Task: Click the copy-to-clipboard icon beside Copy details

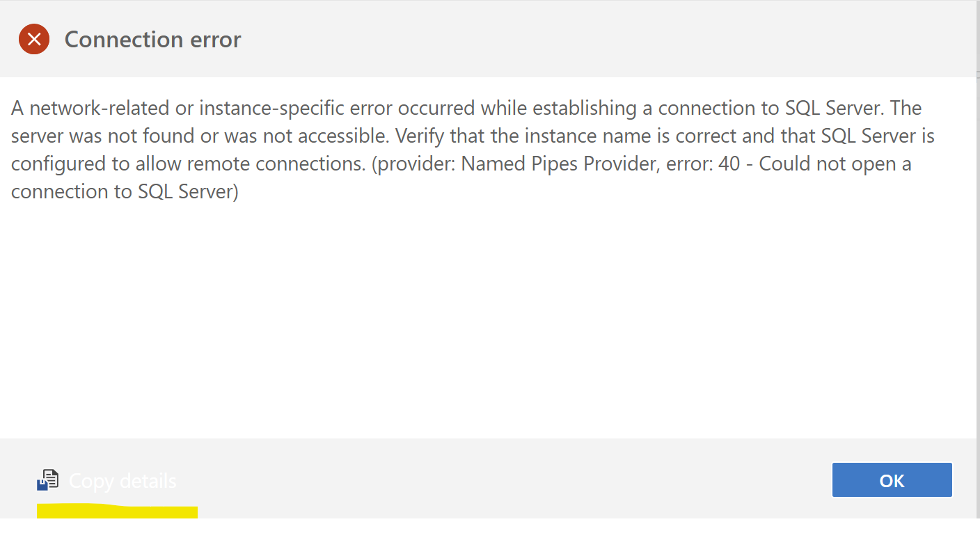Action: pyautogui.click(x=47, y=479)
